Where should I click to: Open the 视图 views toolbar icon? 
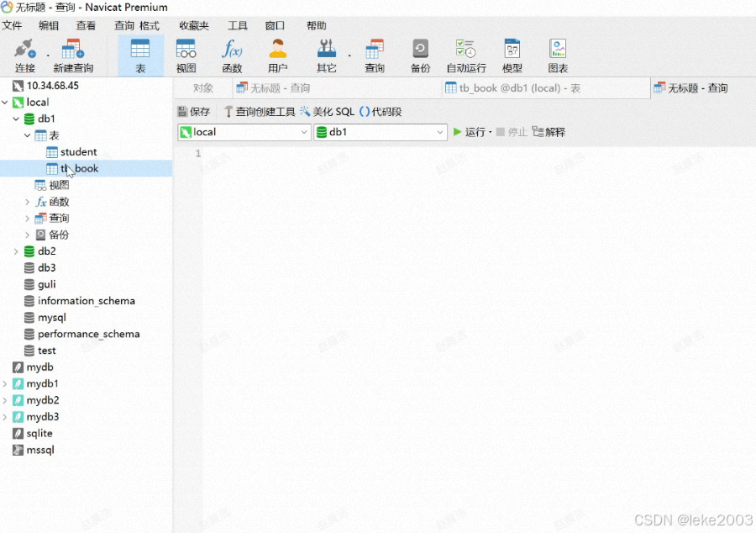pos(186,55)
